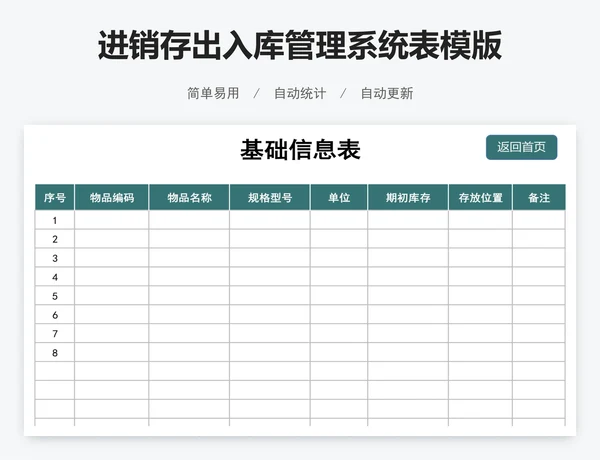
Task: Click the 存放位置 column header
Action: (480, 198)
